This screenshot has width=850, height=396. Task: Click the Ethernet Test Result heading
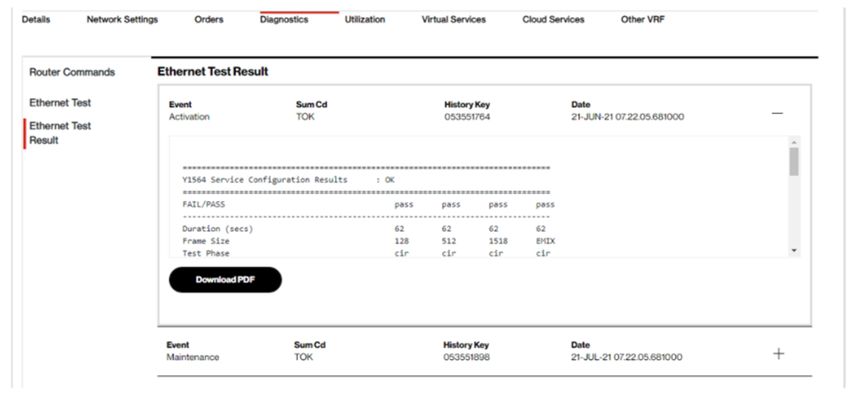212,72
